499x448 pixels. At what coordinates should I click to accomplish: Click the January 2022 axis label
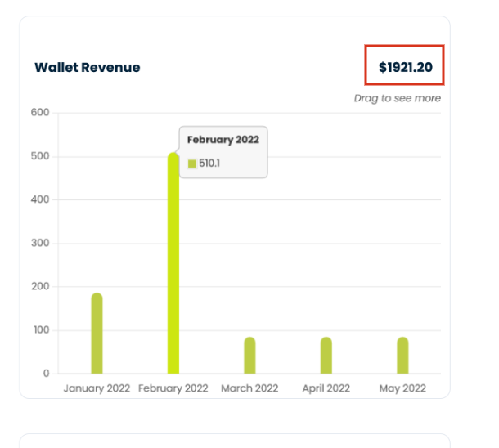click(97, 388)
